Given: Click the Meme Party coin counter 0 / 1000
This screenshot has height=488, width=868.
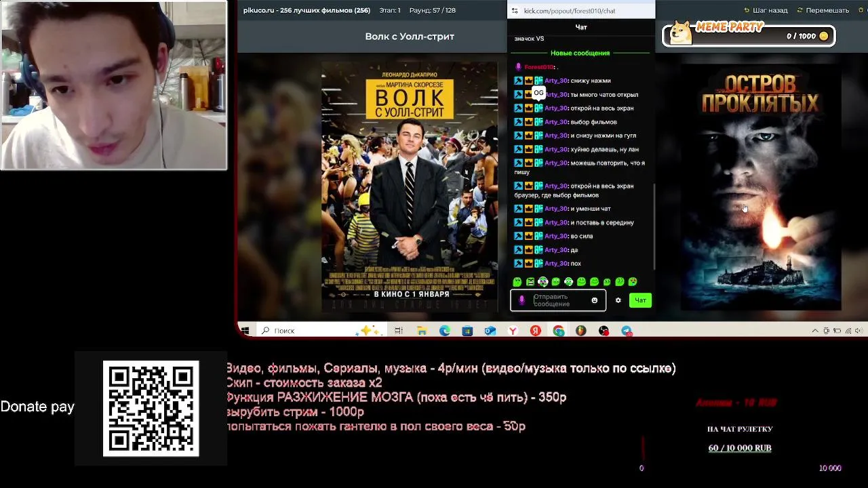Looking at the screenshot, I should [x=807, y=36].
